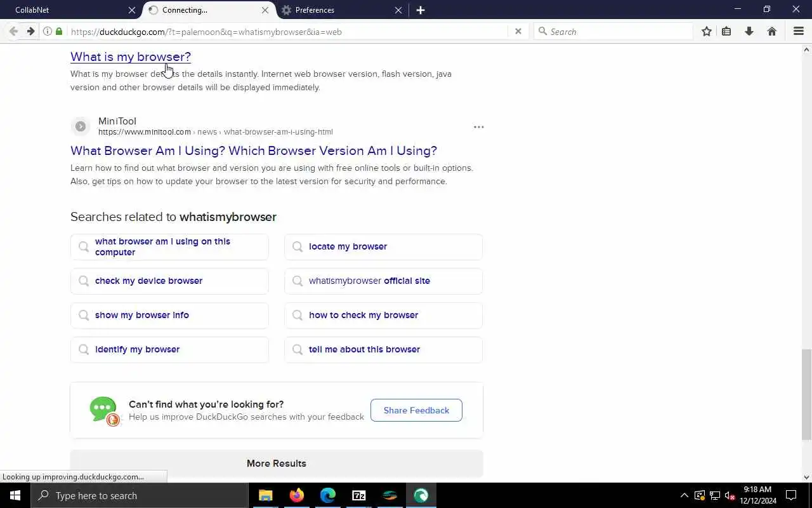Open the Pale Moon hamburger menu
The width and height of the screenshot is (812, 508).
pyautogui.click(x=799, y=31)
